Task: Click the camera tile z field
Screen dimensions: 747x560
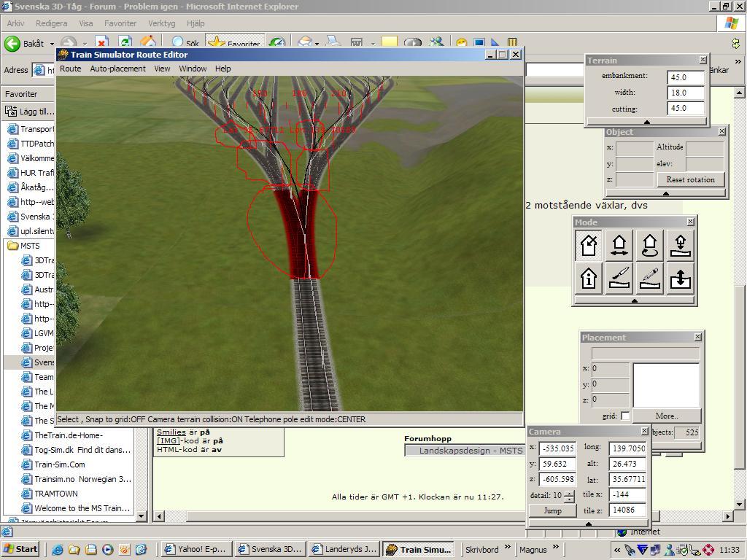Action: tap(627, 510)
